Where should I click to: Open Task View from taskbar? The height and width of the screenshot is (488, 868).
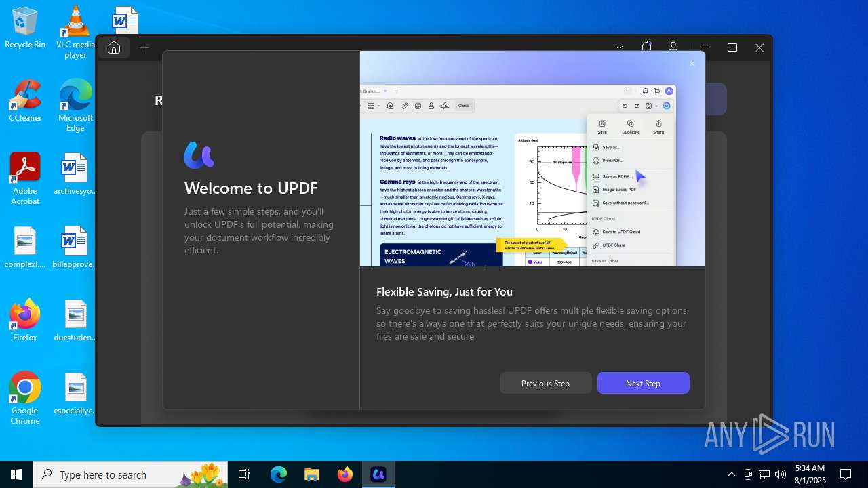click(244, 474)
